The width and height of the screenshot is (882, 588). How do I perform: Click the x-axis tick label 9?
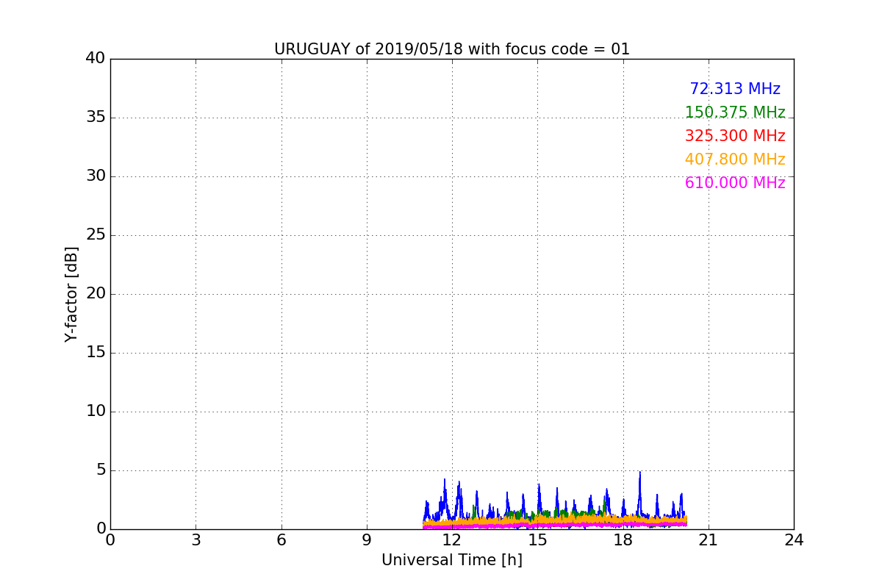pyautogui.click(x=367, y=540)
